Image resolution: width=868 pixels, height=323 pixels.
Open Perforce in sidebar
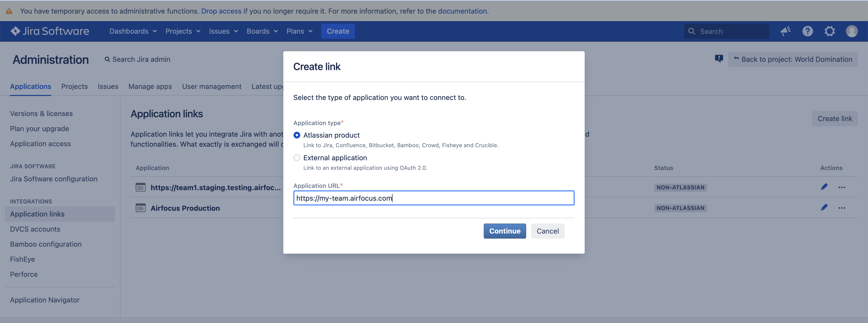click(x=24, y=274)
